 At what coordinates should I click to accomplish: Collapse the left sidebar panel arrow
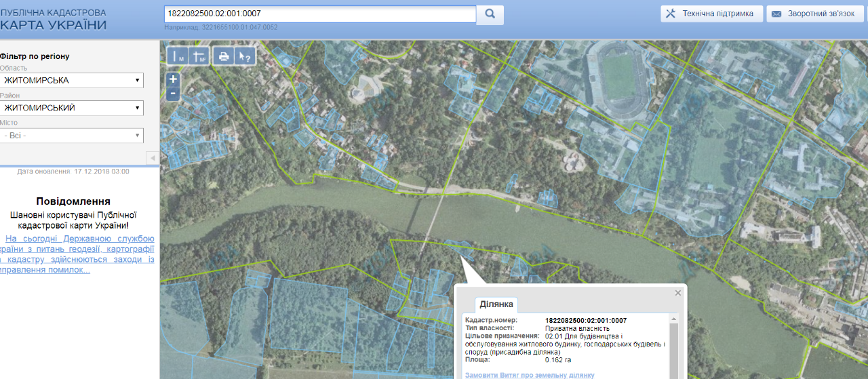coord(153,158)
